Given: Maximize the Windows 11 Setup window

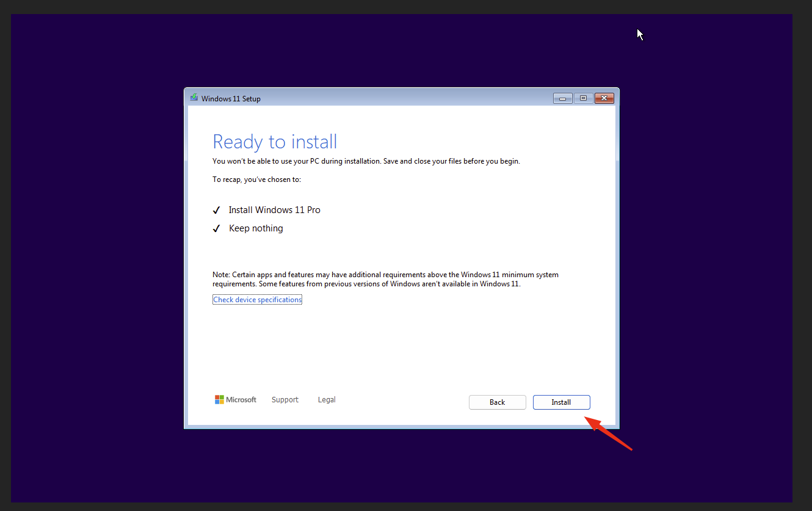Looking at the screenshot, I should click(583, 98).
